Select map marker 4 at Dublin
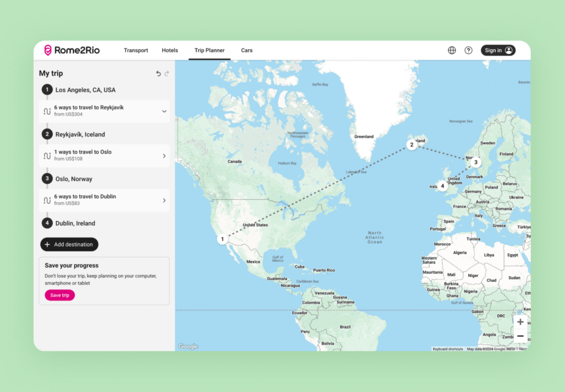Viewport: 565px width, 392px height. [442, 186]
